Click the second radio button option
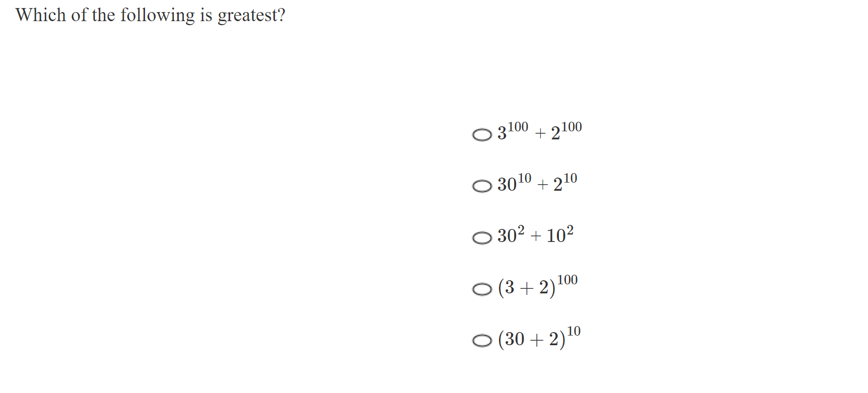 (482, 186)
